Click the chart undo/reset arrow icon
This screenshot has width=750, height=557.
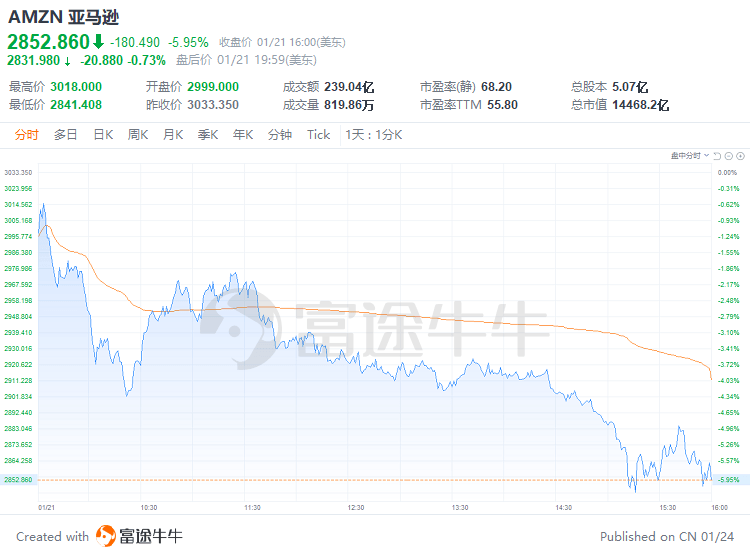(717, 156)
